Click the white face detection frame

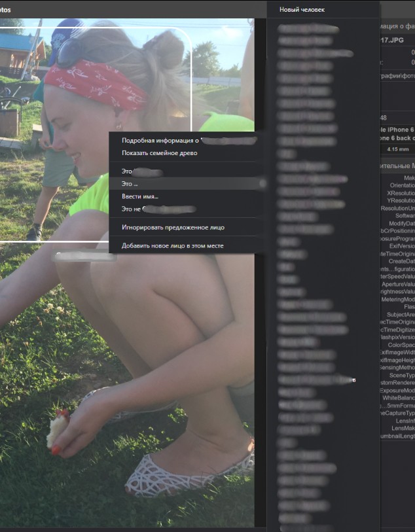coord(95,134)
